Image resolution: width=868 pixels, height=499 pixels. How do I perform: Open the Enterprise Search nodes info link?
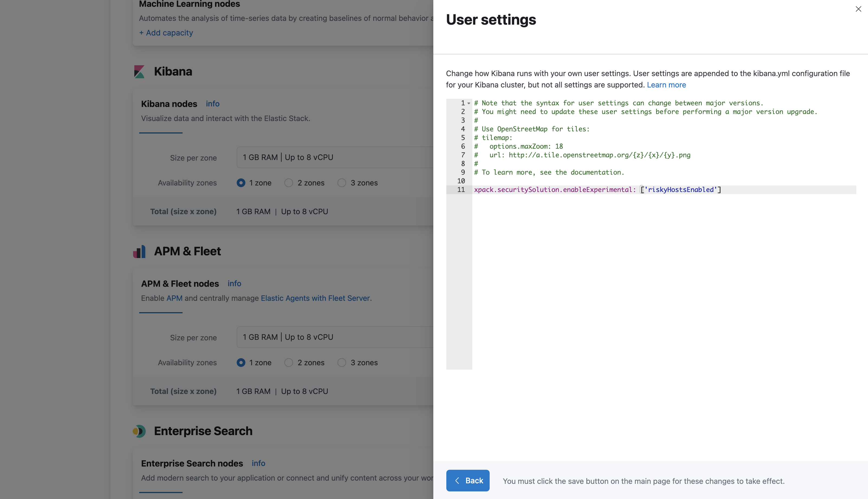(258, 463)
